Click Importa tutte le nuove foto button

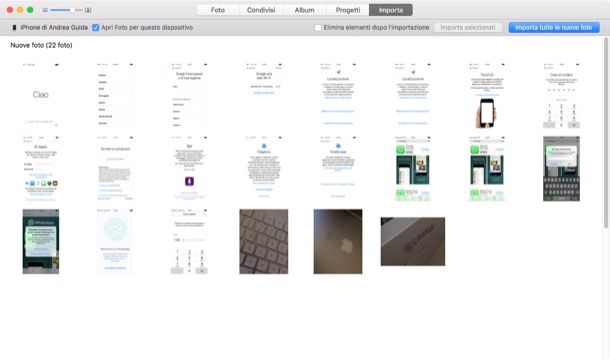tap(554, 28)
